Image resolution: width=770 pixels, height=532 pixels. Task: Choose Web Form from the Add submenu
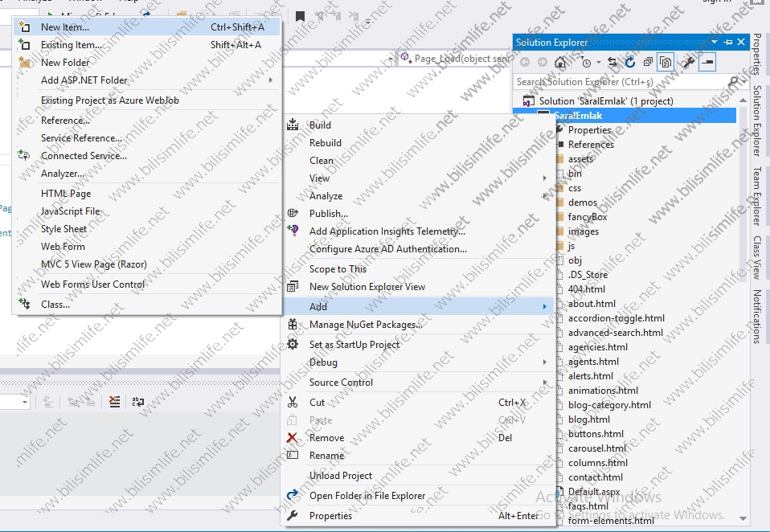point(147,247)
